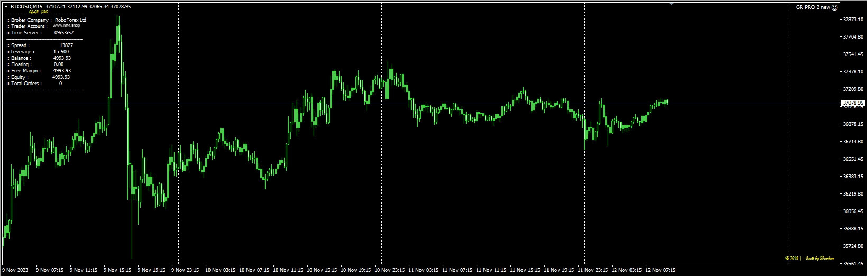Image resolution: width=868 pixels, height=277 pixels.
Task: Select the 9 Nov 15:15 time axis label
Action: point(117,270)
